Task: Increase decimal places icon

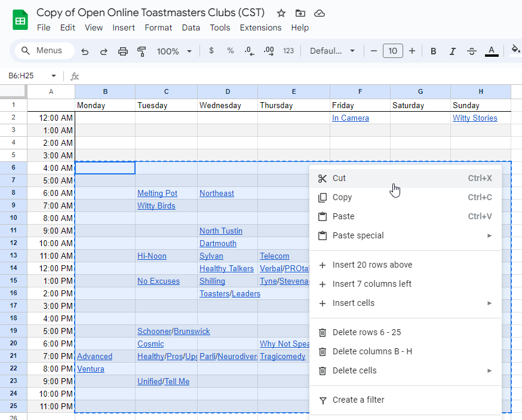Action: [269, 51]
